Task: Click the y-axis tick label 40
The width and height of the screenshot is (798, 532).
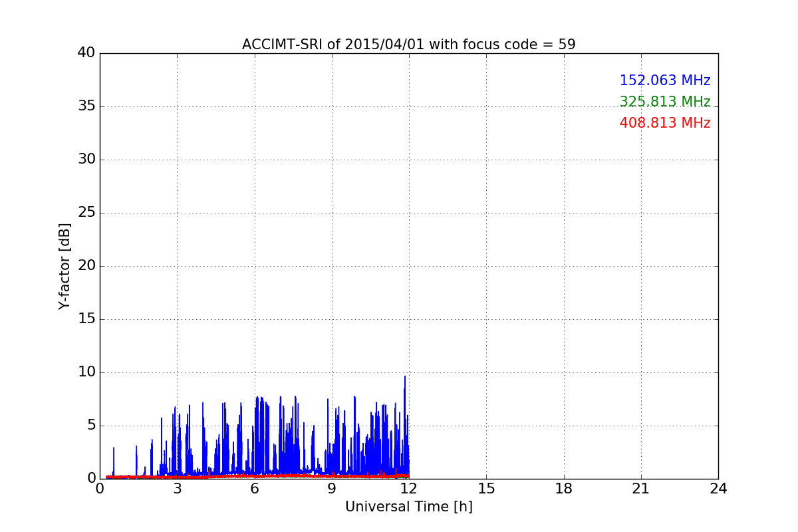Action: pyautogui.click(x=86, y=53)
